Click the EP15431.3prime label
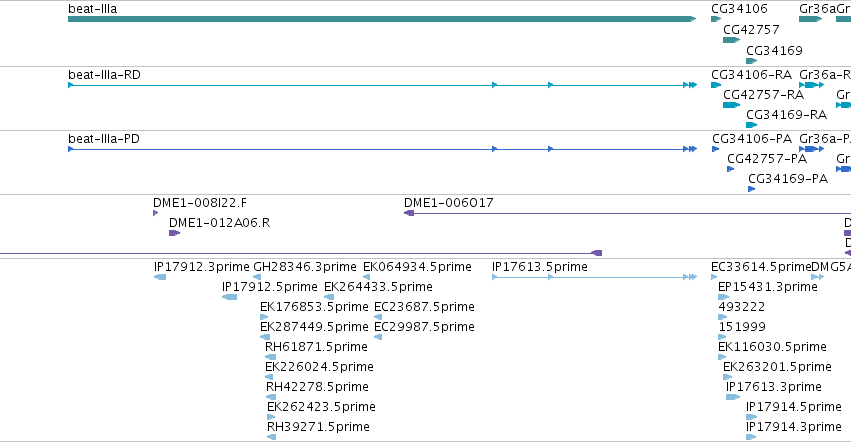 point(767,287)
